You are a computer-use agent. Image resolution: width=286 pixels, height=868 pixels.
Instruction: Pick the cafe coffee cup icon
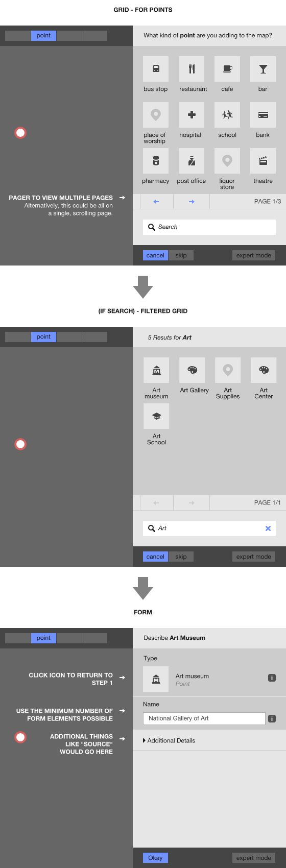click(x=227, y=69)
